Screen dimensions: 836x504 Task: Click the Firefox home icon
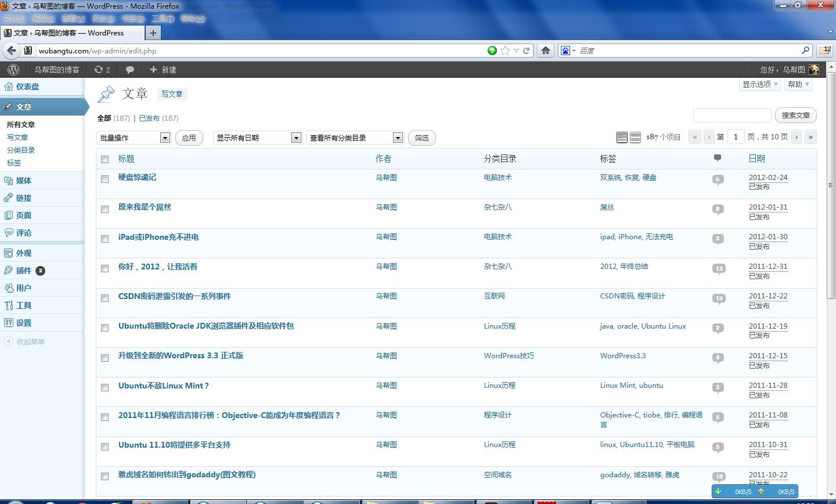(x=545, y=51)
